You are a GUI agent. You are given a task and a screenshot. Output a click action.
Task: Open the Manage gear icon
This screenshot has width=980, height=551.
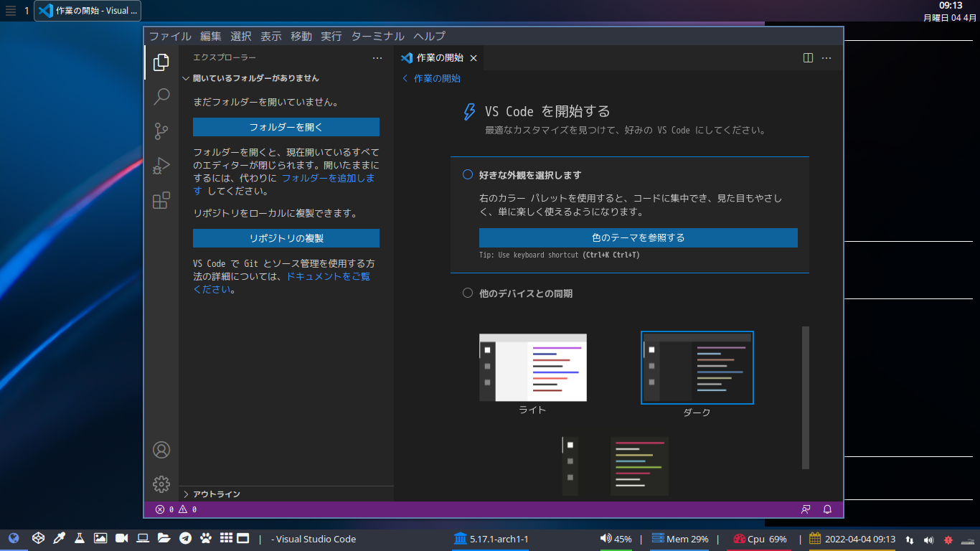161,484
